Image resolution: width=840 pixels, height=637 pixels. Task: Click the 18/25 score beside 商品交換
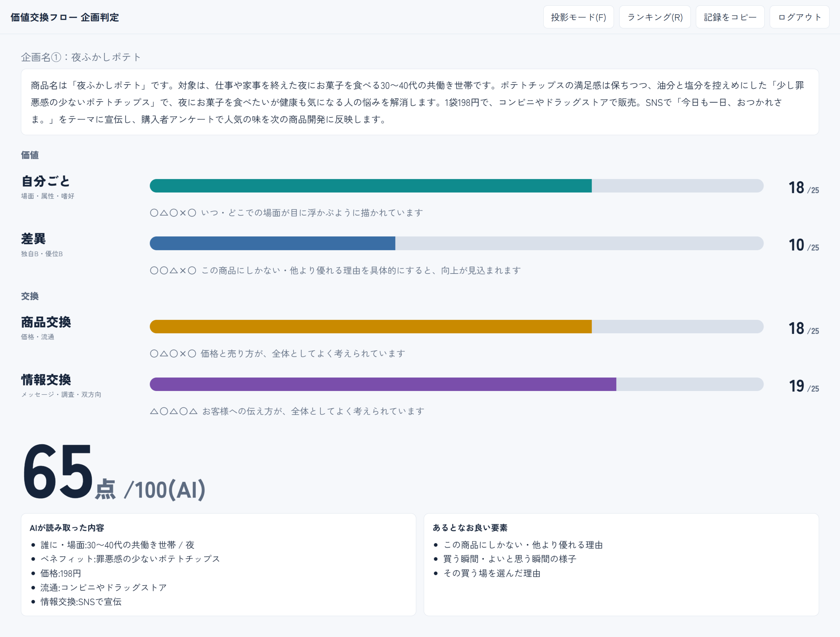click(x=804, y=328)
